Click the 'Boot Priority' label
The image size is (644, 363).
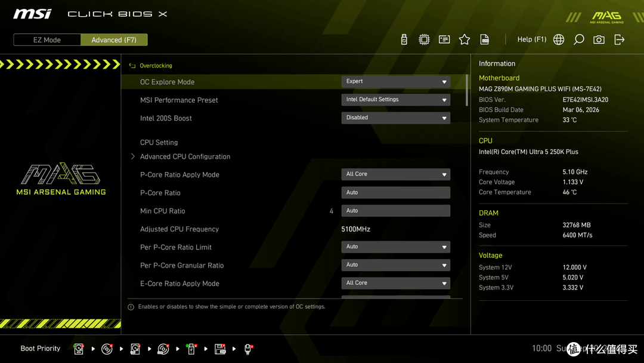pos(41,349)
